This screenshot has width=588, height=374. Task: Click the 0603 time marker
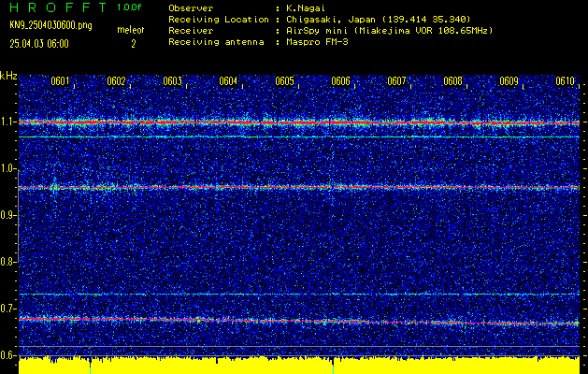(x=172, y=81)
